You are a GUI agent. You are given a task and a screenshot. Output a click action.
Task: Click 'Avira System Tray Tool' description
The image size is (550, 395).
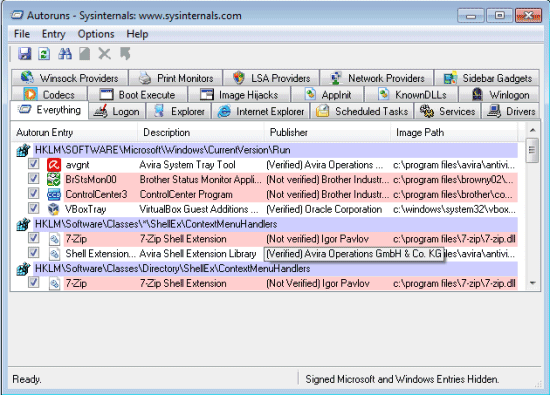(187, 165)
